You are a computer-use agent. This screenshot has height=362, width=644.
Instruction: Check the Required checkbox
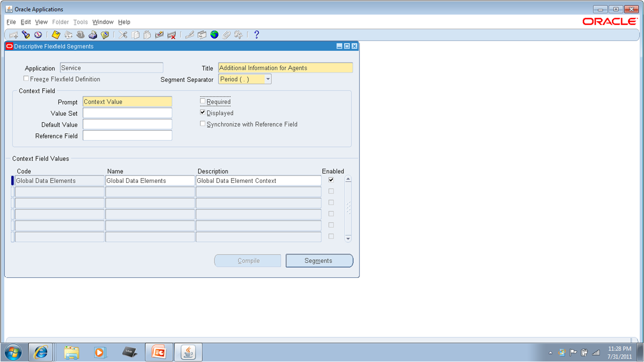pos(203,102)
